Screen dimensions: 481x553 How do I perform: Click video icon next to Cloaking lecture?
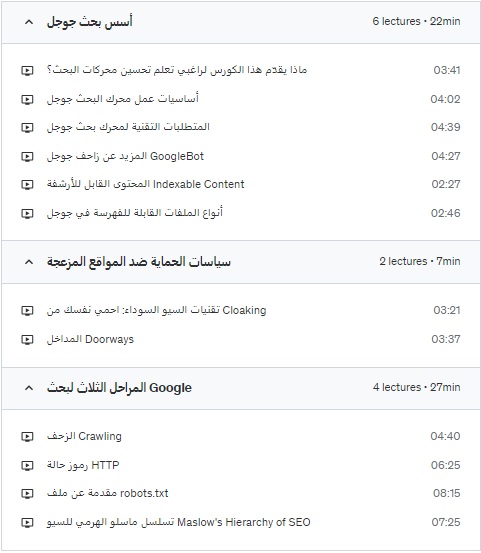click(x=27, y=311)
